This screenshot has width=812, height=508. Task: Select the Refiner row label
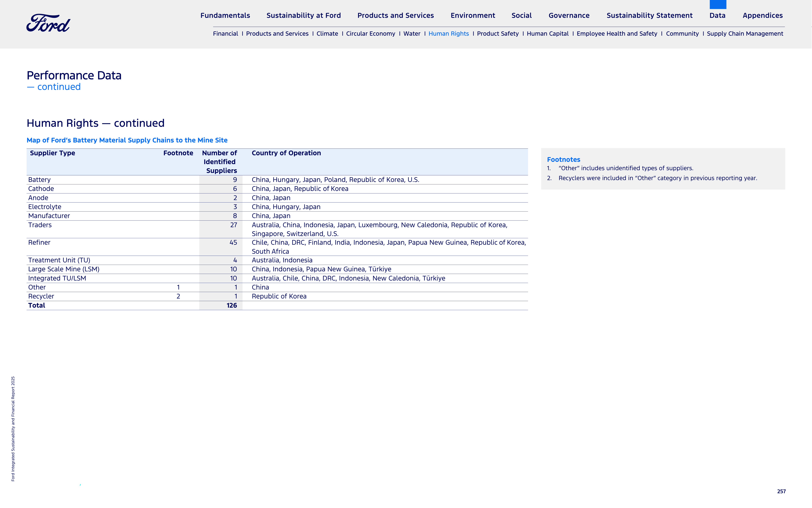point(39,243)
